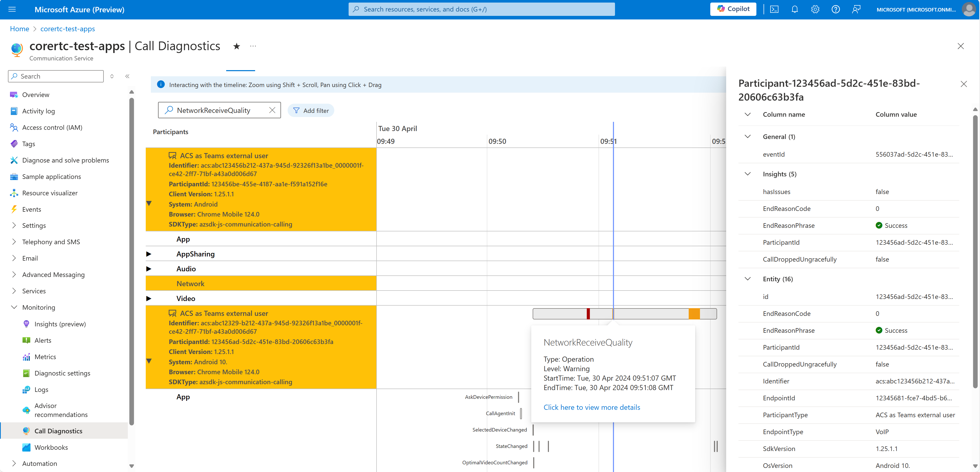Click the Alerts icon in monitoring section

(x=26, y=340)
